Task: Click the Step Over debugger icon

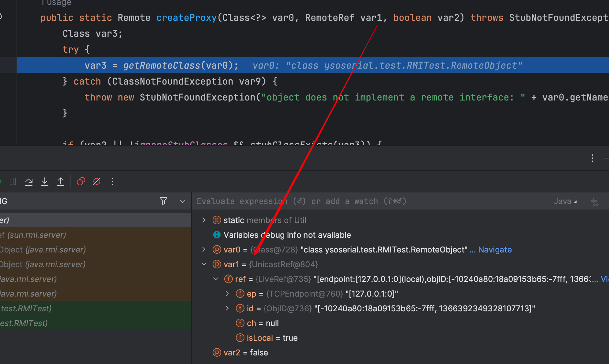Action: click(x=29, y=182)
